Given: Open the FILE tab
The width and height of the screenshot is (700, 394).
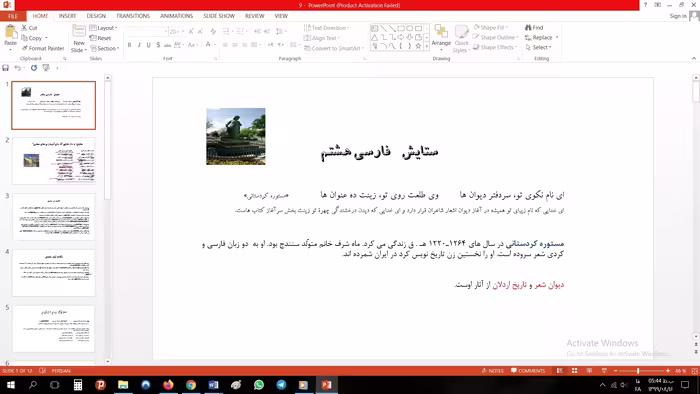Looking at the screenshot, I should click(13, 16).
